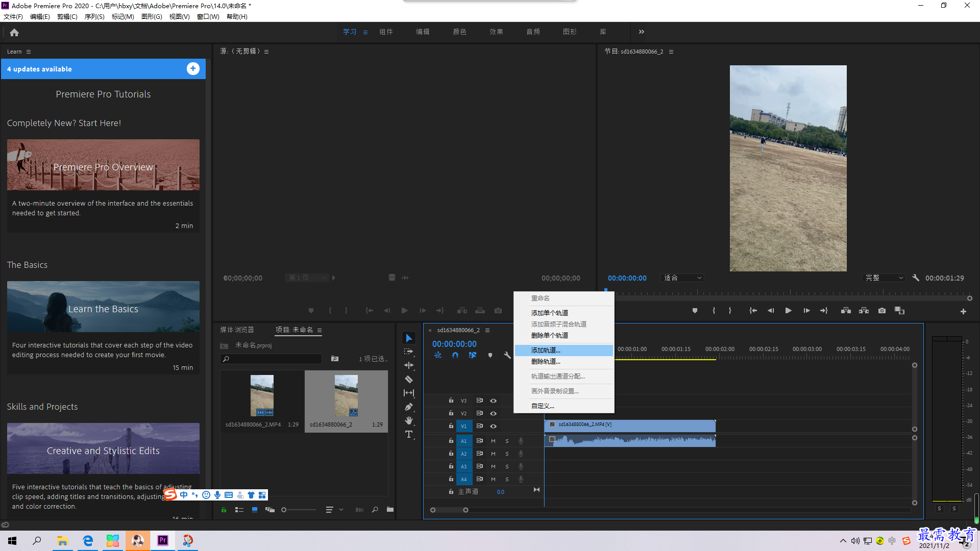The image size is (980, 551).
Task: Open playback resolution dropdown
Action: pos(885,278)
